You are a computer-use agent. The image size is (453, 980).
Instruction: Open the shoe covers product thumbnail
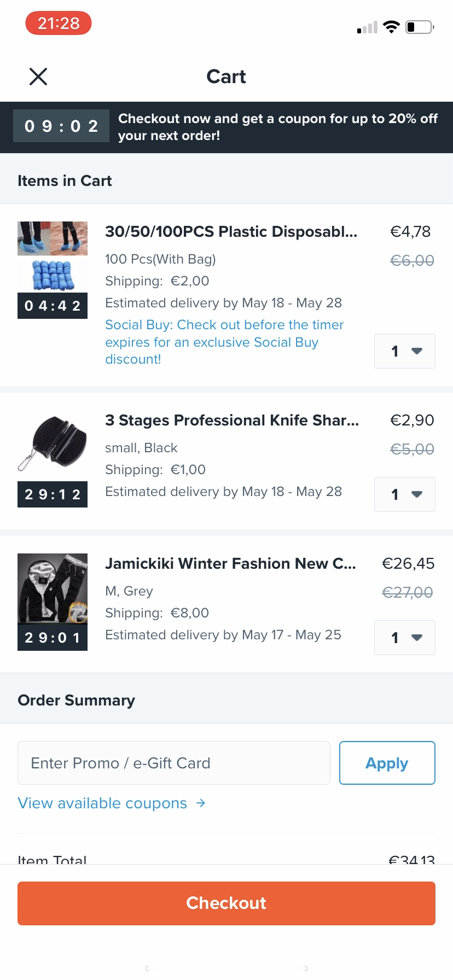click(53, 257)
